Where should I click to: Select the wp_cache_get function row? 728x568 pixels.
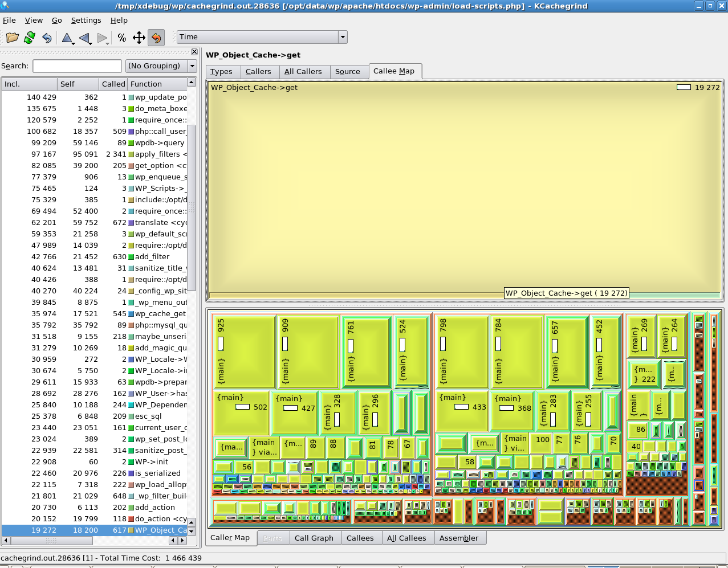coord(95,314)
